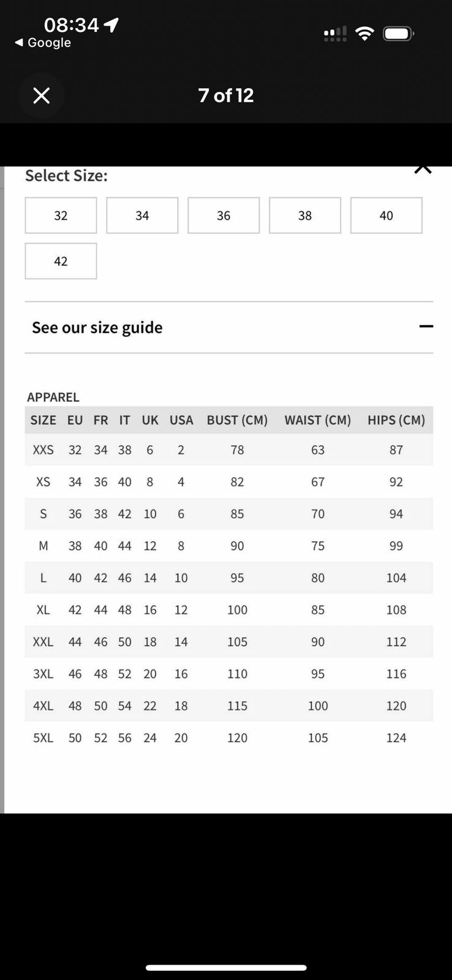Tap the battery status icon

tap(398, 34)
